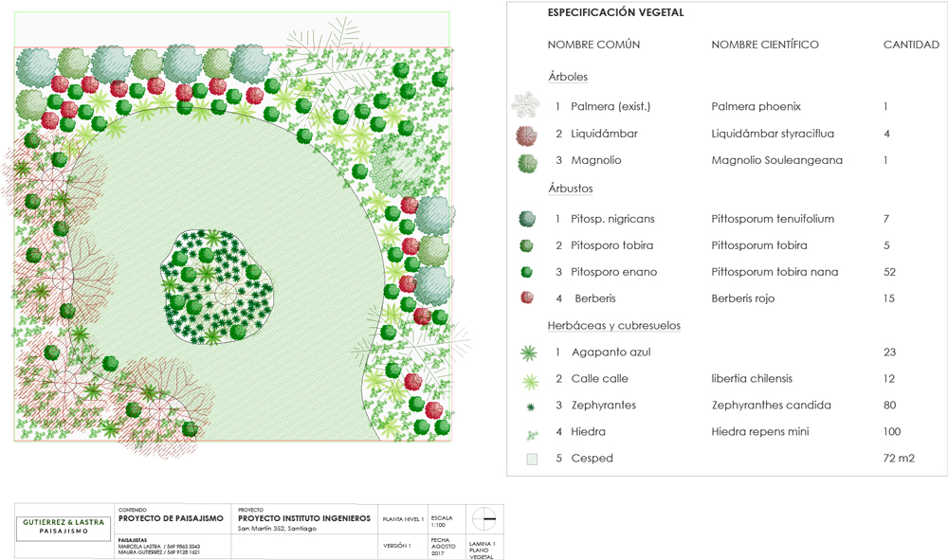
Task: Click the Cesped common name label
Action: (592, 459)
